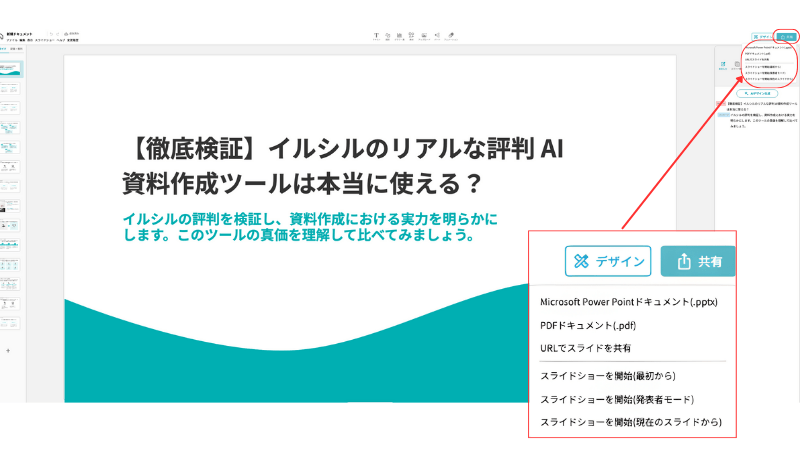Viewport: 800px width, 450px height.
Task: Select the third slide thumbnail
Action: pos(10,108)
